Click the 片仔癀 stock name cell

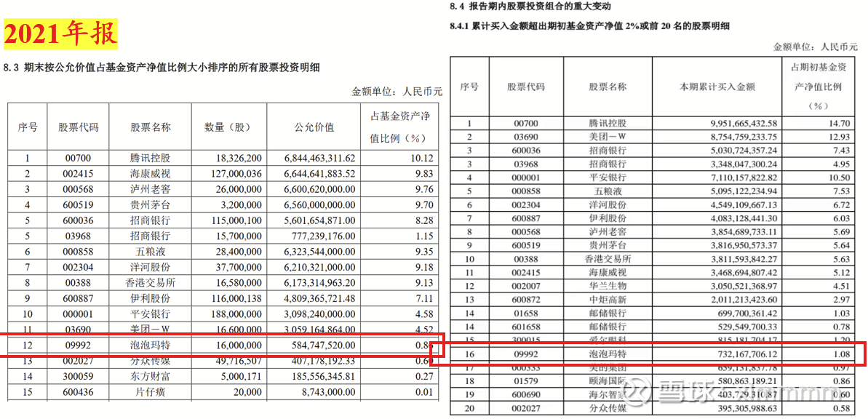(x=151, y=392)
